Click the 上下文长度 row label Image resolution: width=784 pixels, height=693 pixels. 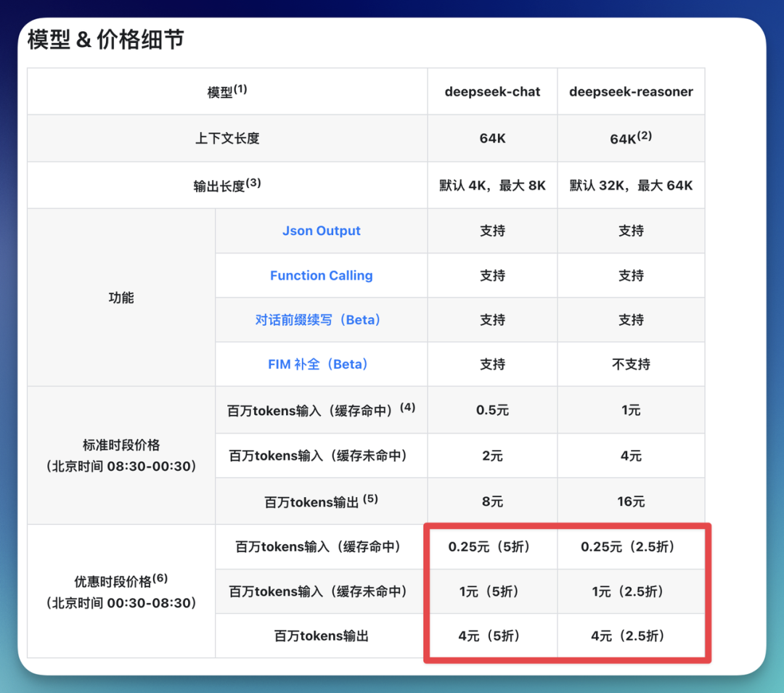pos(226,139)
